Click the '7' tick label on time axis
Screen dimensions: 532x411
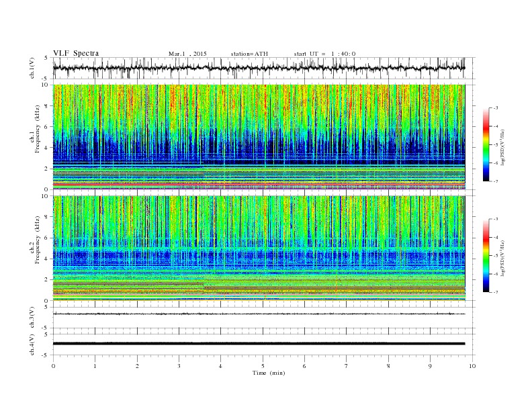pyautogui.click(x=347, y=366)
